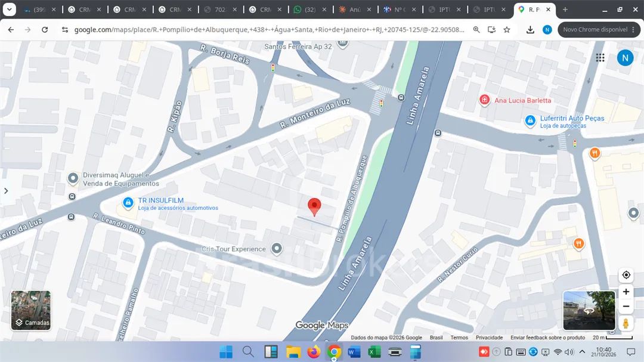Bookmark this page with star icon
The width and height of the screenshot is (644, 362).
click(x=507, y=30)
